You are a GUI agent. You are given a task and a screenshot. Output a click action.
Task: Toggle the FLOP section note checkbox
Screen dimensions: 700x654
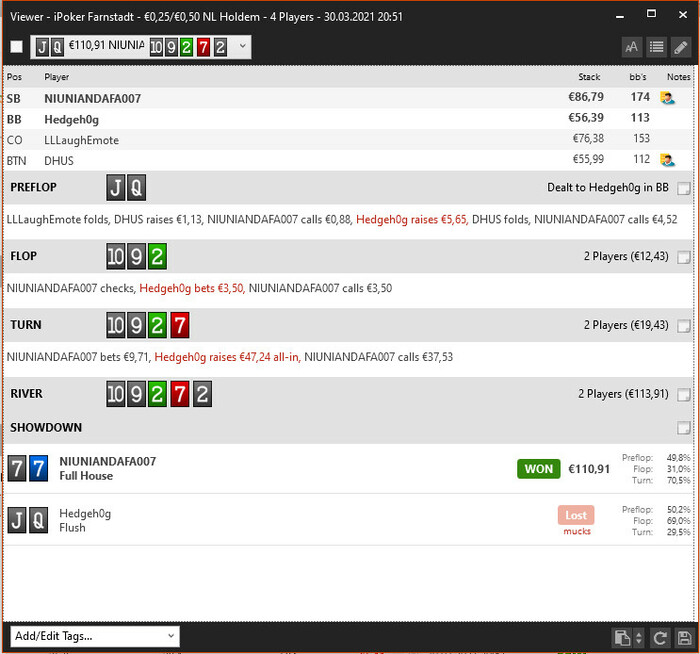683,257
